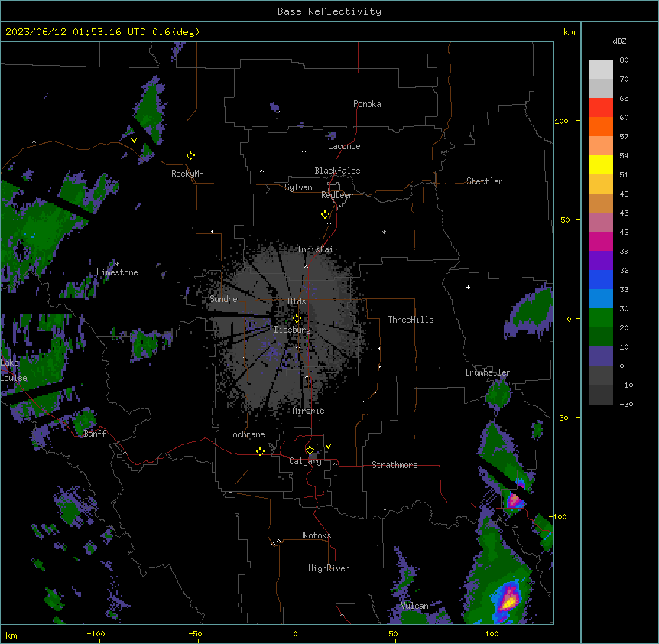
Task: Click the yellow diamond marker above RockyMH
Action: pos(190,156)
